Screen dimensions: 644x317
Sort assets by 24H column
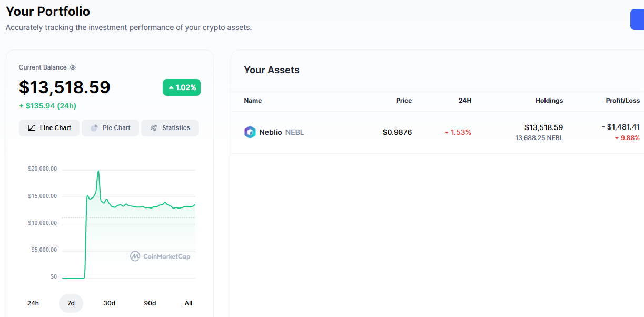(x=465, y=101)
